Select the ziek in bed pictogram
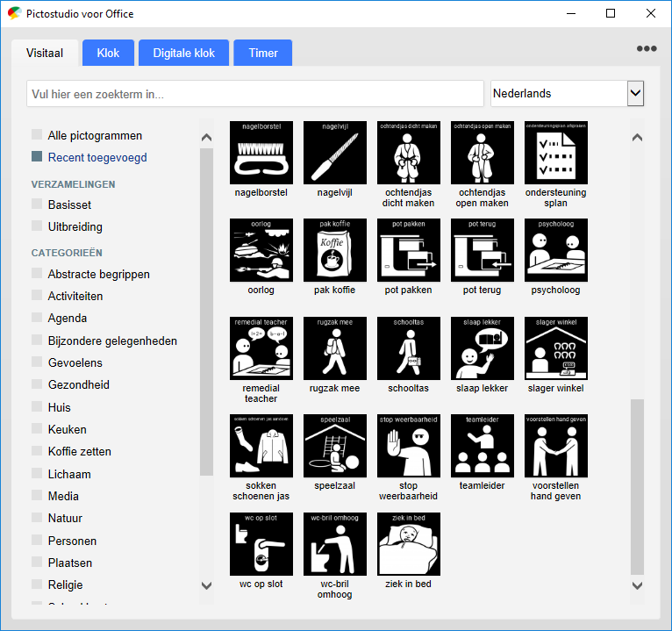The height and width of the screenshot is (631, 672). [409, 544]
